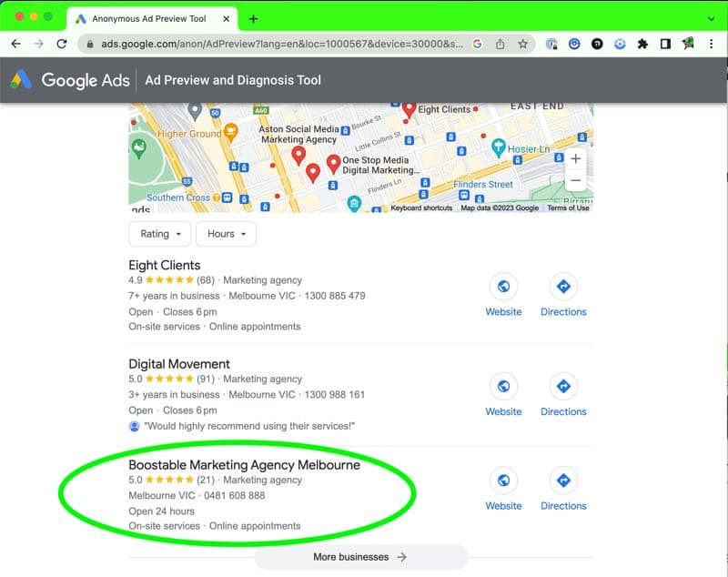Open Boostable Marketing Agency website icon
Screen dimensions: 728x577
click(503, 481)
